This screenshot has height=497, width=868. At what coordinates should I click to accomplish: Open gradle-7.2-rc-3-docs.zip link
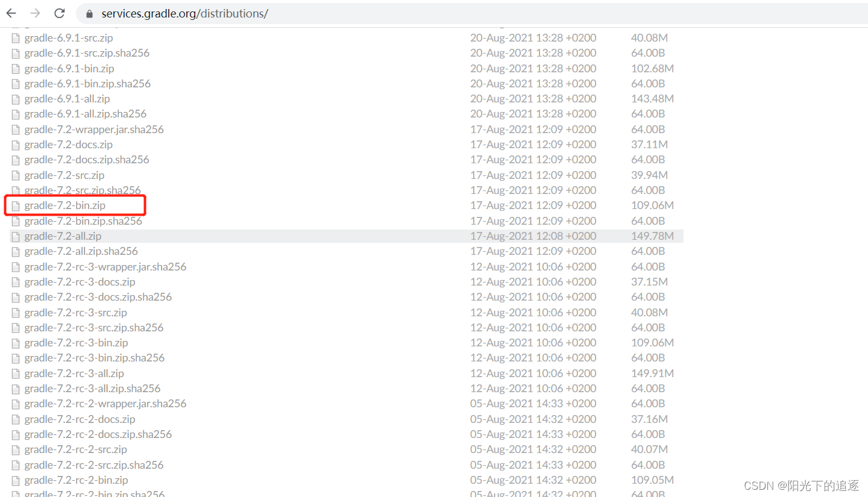[x=80, y=282]
